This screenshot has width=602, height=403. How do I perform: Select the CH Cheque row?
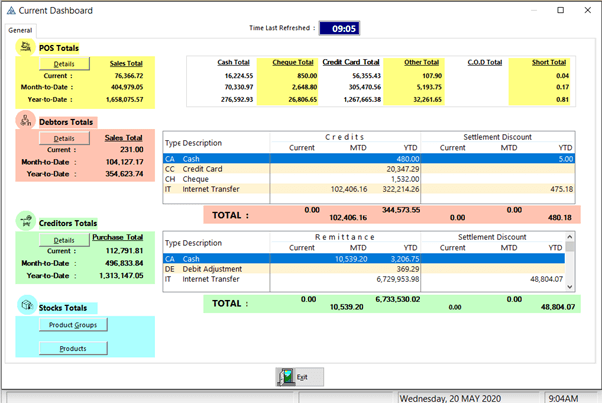(x=369, y=179)
